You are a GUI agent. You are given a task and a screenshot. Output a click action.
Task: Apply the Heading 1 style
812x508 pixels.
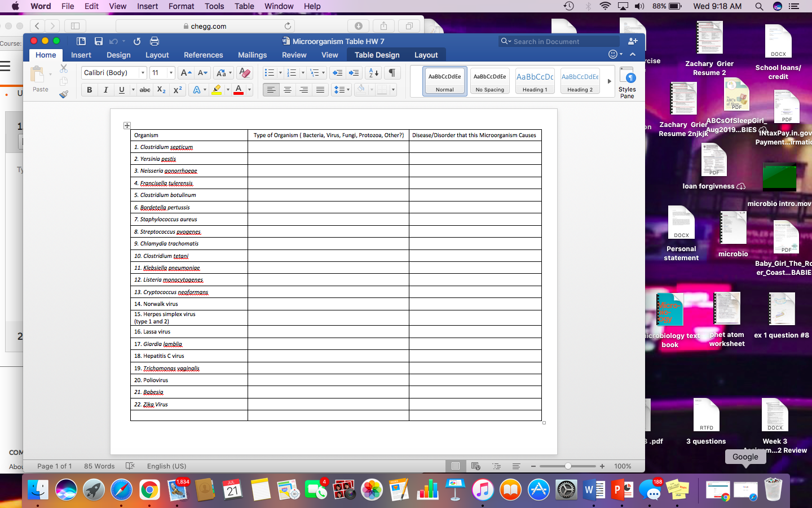coord(535,81)
